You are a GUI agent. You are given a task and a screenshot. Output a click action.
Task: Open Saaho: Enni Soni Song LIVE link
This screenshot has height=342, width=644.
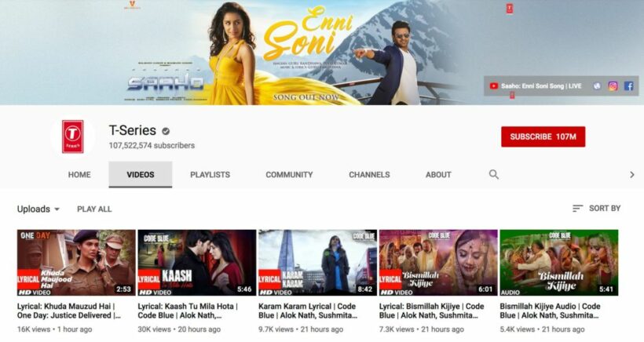click(x=541, y=86)
